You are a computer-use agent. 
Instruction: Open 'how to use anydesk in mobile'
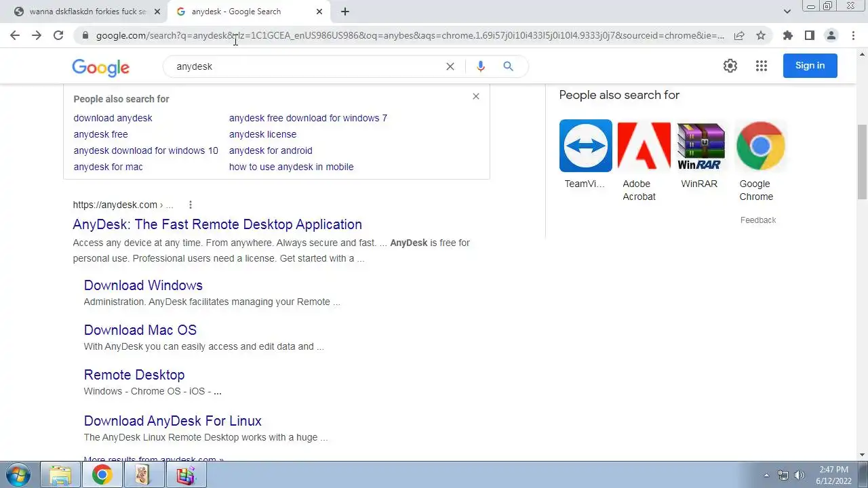[x=291, y=167]
